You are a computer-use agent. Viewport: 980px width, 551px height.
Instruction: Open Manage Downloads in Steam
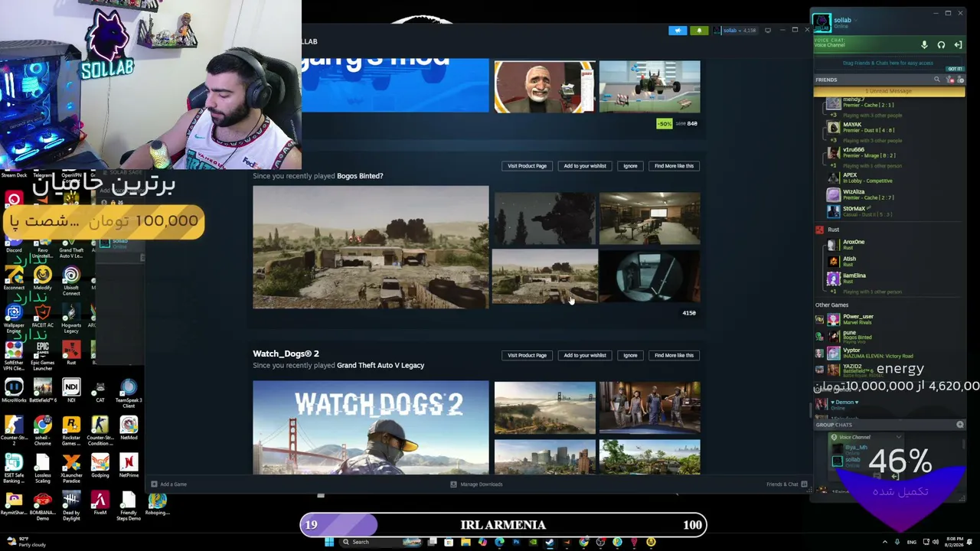pos(476,484)
